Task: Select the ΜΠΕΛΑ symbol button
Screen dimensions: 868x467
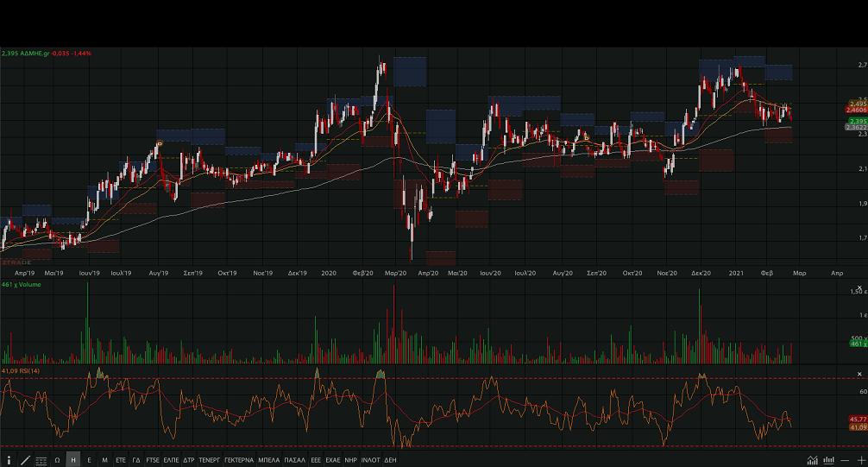Action: [x=268, y=460]
